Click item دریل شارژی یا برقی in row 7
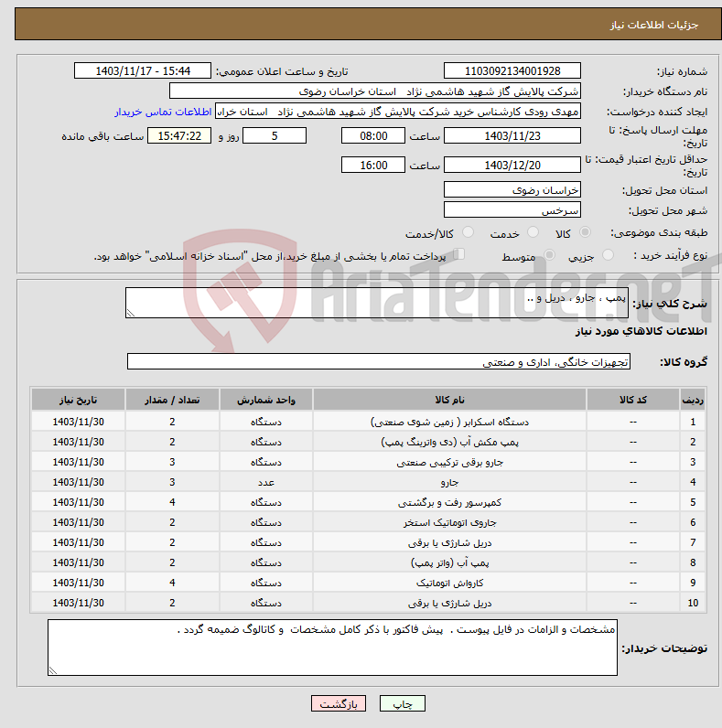 tap(449, 542)
